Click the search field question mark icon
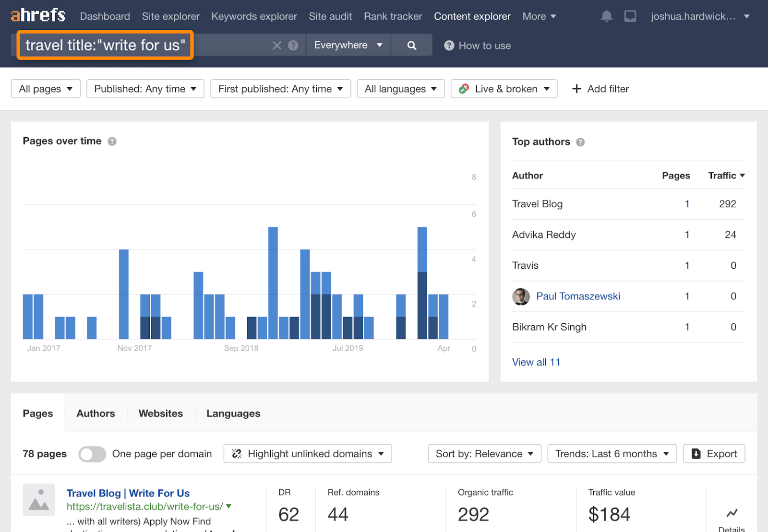The height and width of the screenshot is (532, 768). point(293,46)
